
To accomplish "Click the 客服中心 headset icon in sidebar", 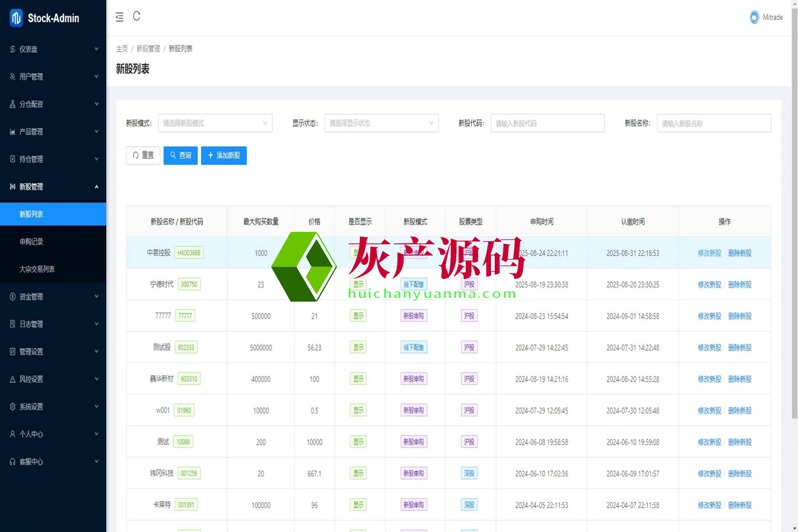I will 12,462.
